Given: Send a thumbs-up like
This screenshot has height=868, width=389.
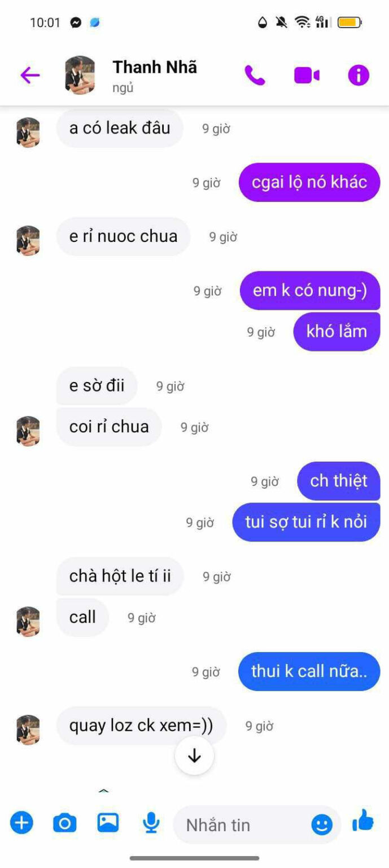Looking at the screenshot, I should 363,821.
